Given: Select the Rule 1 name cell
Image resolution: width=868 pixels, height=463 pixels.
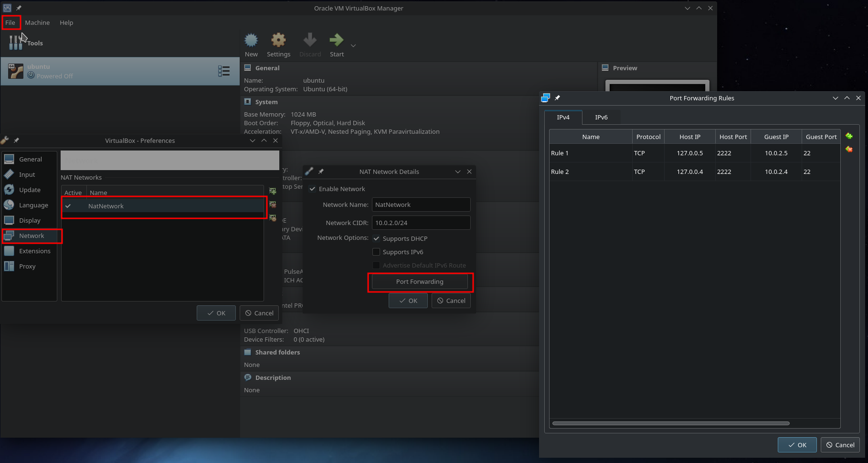Looking at the screenshot, I should coord(591,153).
